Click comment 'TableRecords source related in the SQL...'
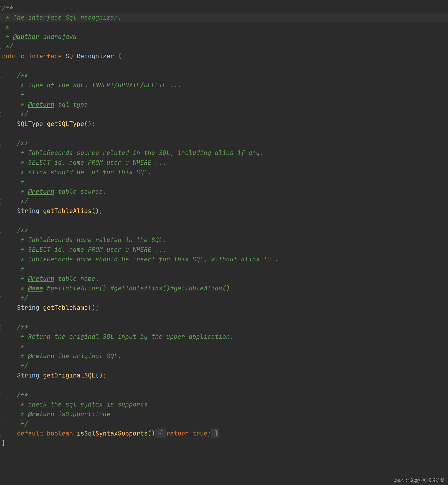The image size is (448, 485). [146, 153]
